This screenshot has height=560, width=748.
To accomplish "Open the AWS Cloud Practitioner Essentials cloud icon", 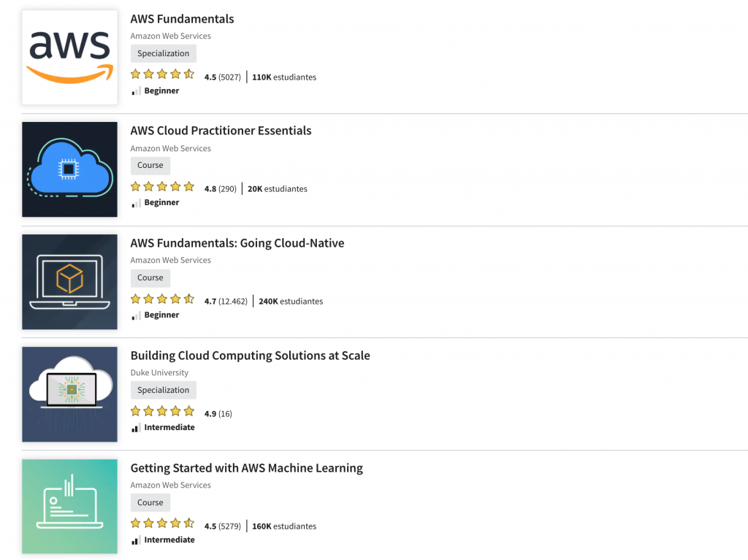I will tap(69, 169).
